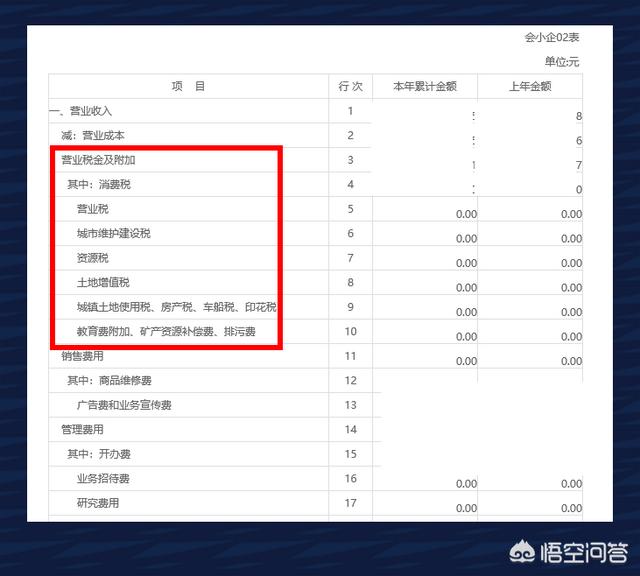Click row 4 上年金额 value 0

click(x=579, y=190)
